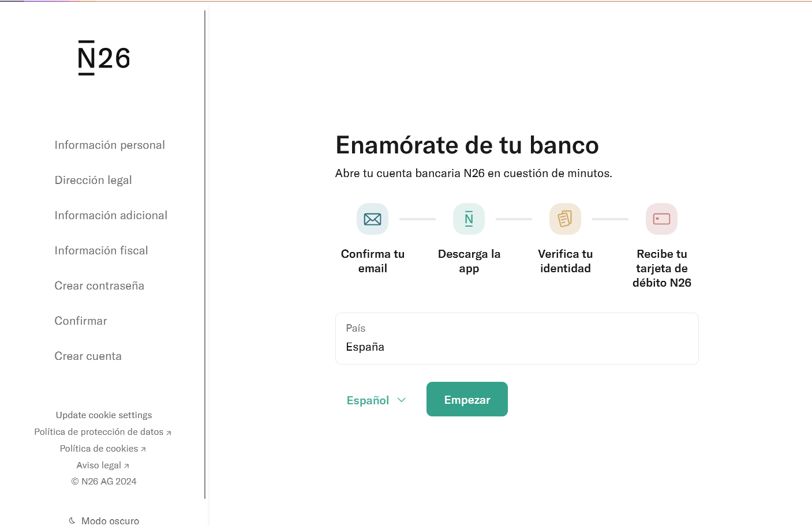812x526 pixels.
Task: Click 'Recibe tu tarjeta de débito N26' label
Action: tap(662, 268)
